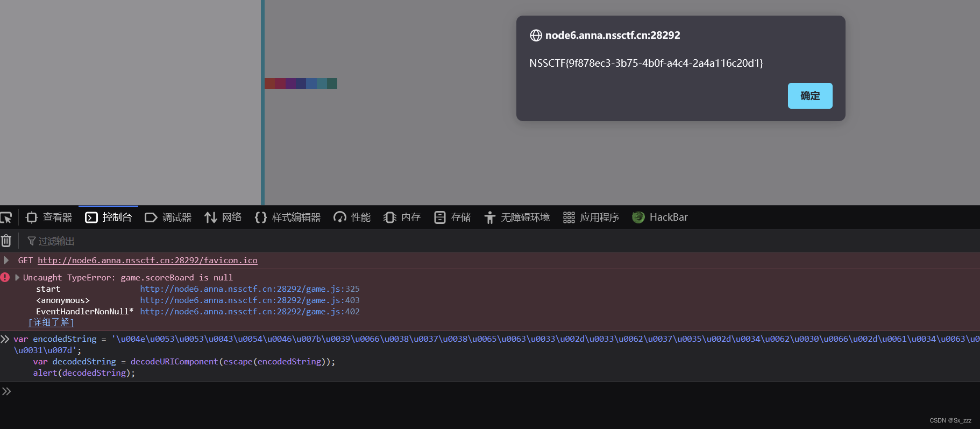Click the trash icon to clear console output
Screen dimensions: 980x429
click(x=6, y=241)
